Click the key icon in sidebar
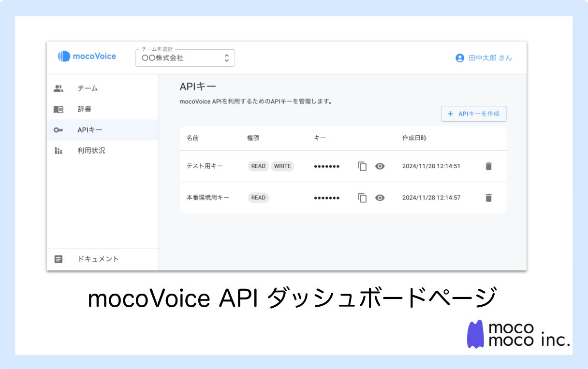Viewport: 588px width, 369px height. coord(59,130)
